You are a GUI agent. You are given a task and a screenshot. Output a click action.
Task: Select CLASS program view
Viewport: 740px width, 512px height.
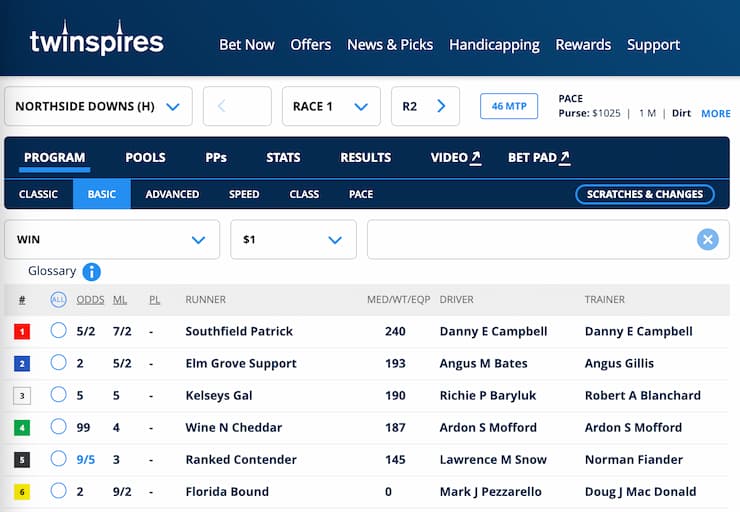(304, 194)
